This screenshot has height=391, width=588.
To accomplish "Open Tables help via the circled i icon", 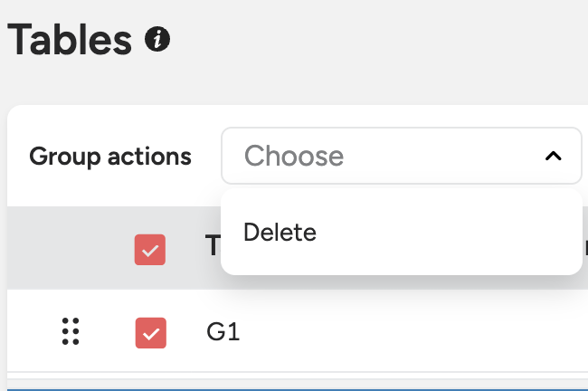I will click(157, 40).
